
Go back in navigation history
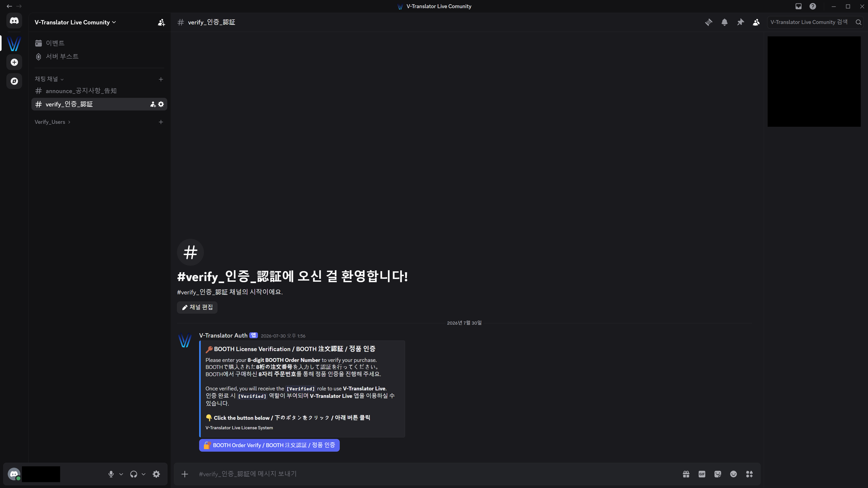click(x=9, y=6)
